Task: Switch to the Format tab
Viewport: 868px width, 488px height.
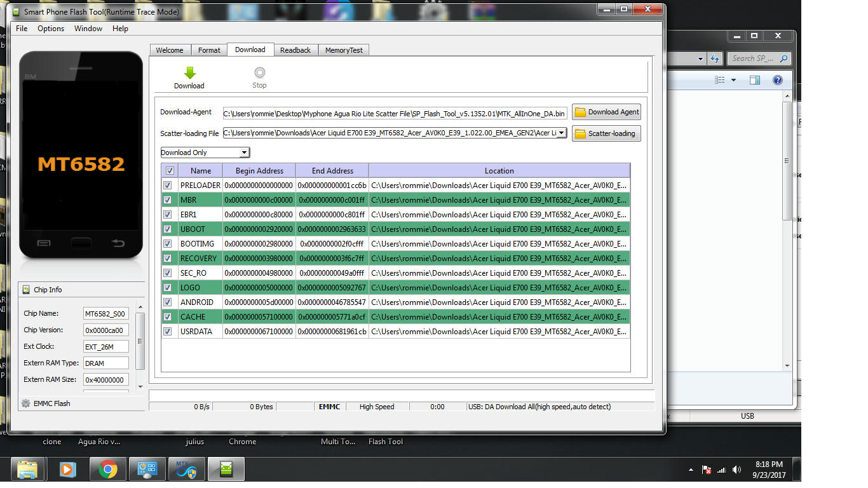Action: [x=209, y=50]
